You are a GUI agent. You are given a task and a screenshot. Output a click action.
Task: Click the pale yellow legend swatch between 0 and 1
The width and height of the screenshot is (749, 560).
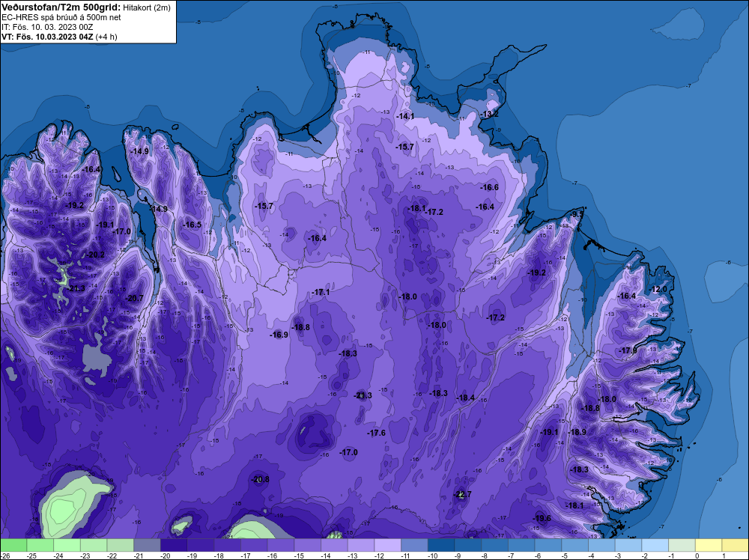pyautogui.click(x=709, y=545)
